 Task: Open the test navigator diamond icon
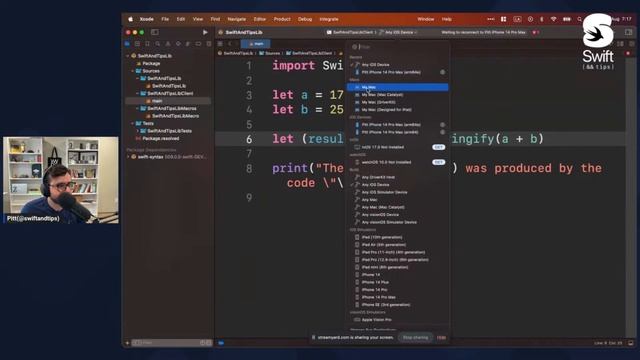178,44
